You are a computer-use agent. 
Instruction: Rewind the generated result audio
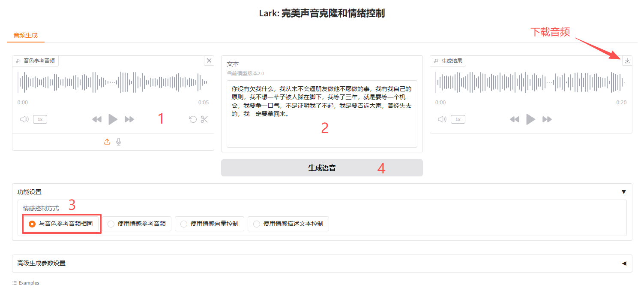[515, 119]
